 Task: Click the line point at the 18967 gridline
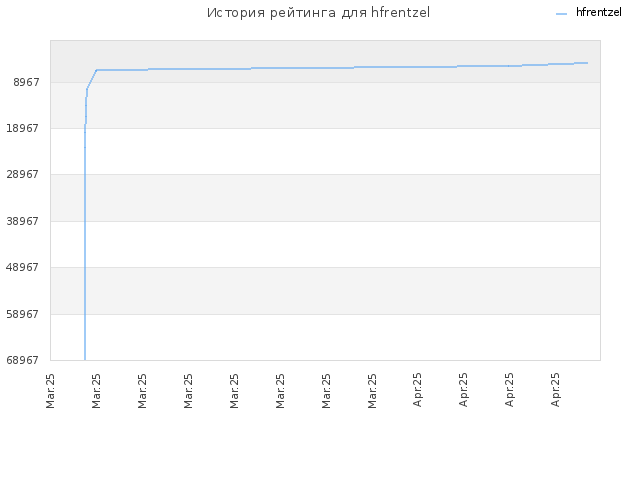pos(85,128)
